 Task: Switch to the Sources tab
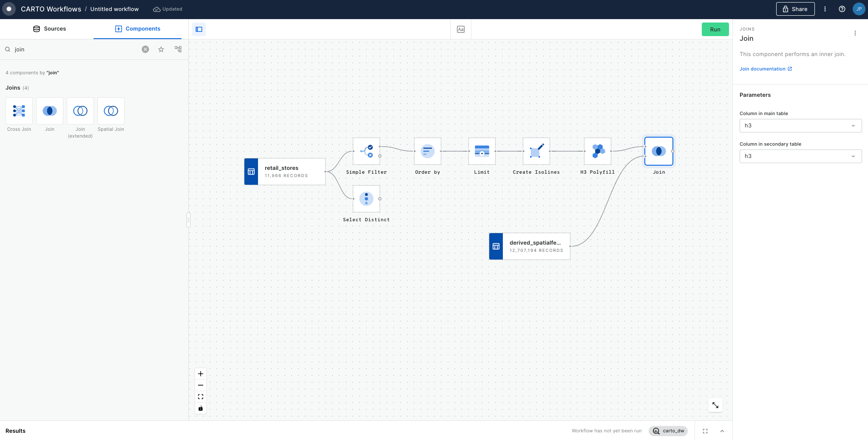(x=49, y=29)
